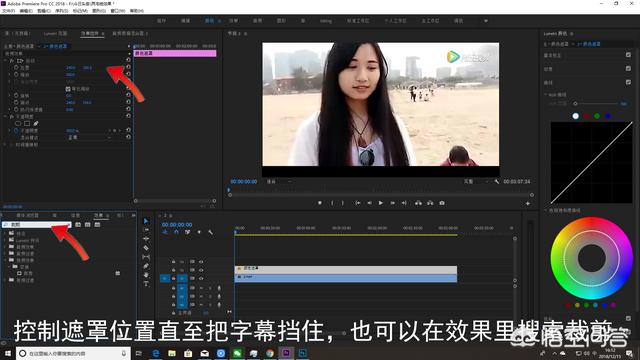The image size is (640, 360).
Task: Click the timeline timecode 00:00:00:00
Action: [x=177, y=224]
